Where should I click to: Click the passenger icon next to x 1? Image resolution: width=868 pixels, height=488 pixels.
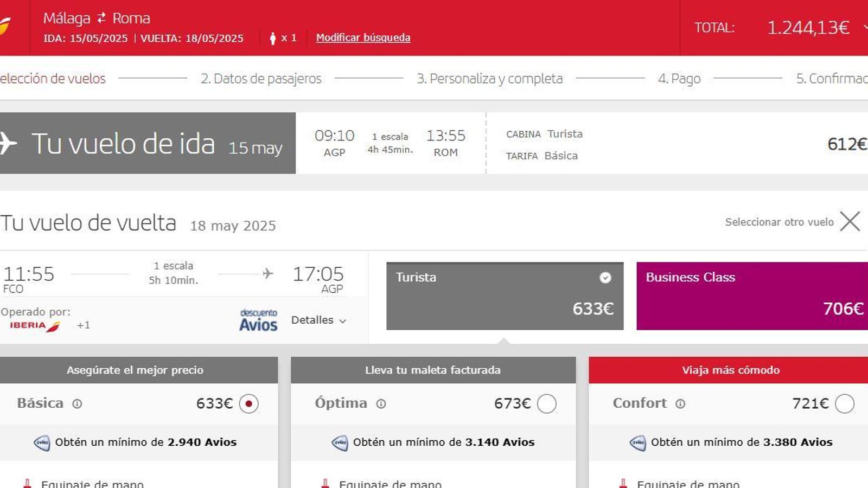click(x=272, y=38)
